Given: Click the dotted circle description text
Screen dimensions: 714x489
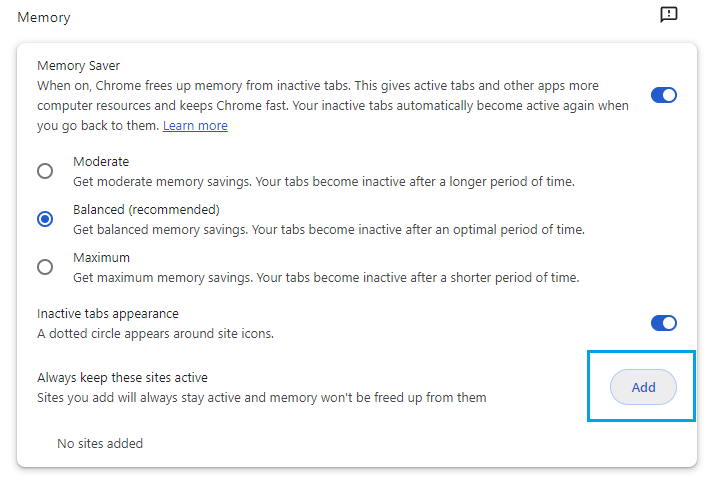Looking at the screenshot, I should (x=155, y=333).
